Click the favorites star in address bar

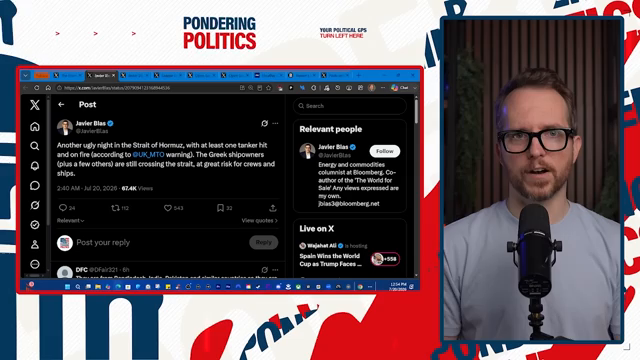click(269, 88)
